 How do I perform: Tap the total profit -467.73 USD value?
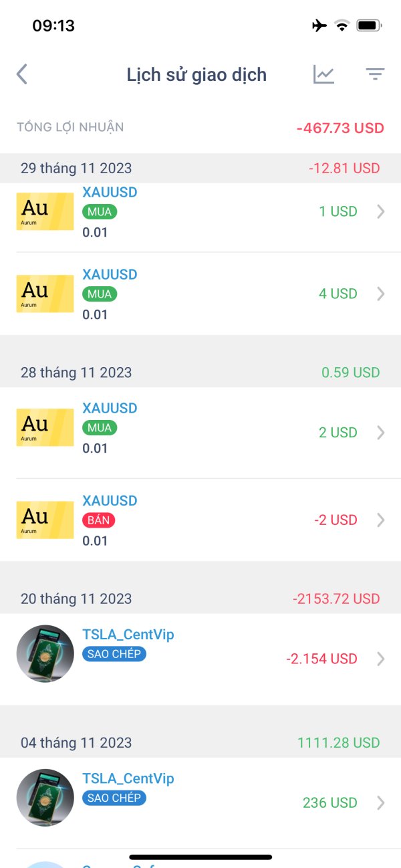point(340,128)
